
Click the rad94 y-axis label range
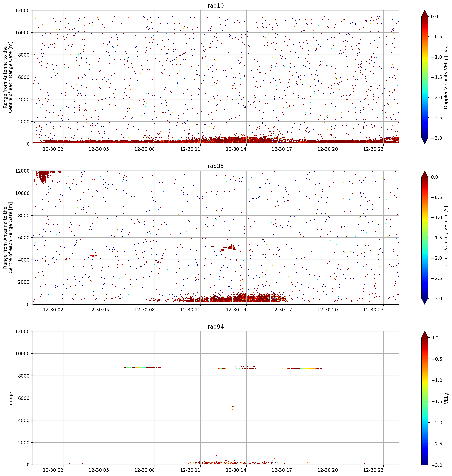(x=11, y=398)
